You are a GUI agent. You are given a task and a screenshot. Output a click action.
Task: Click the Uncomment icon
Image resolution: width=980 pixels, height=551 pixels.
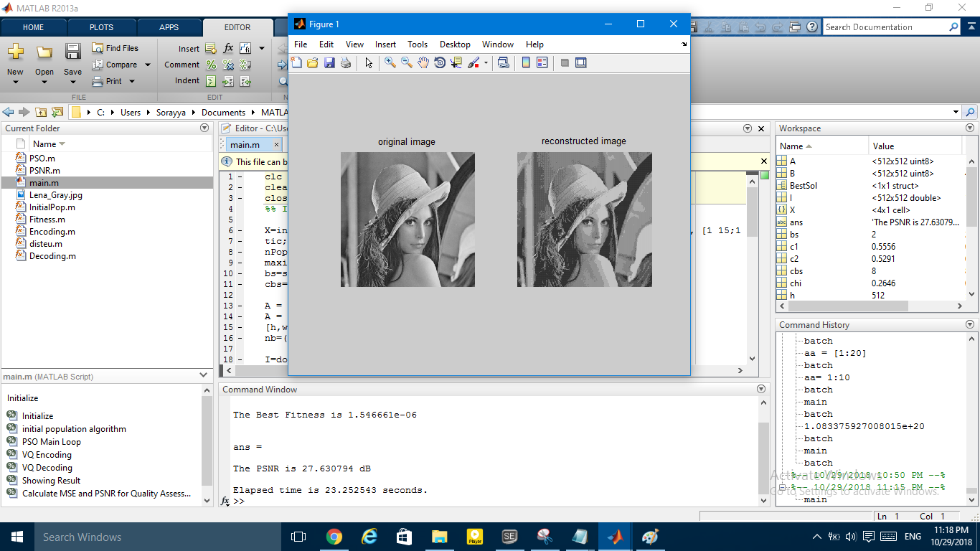tap(228, 65)
